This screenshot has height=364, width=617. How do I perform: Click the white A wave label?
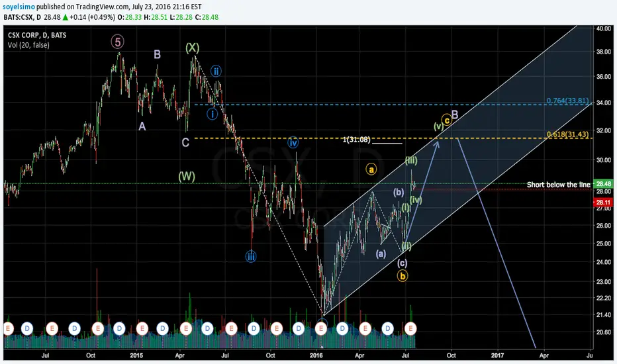coord(142,126)
